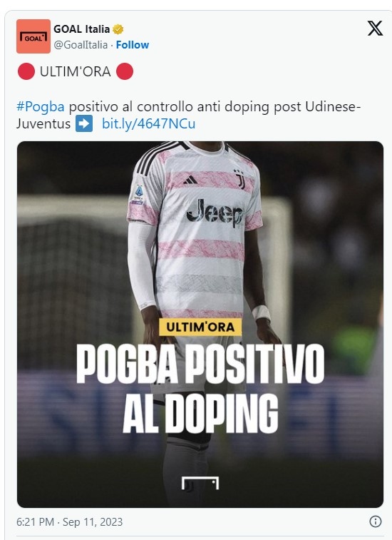The width and height of the screenshot is (392, 540).
Task: Click the second red circle emoji
Action: coord(125,71)
